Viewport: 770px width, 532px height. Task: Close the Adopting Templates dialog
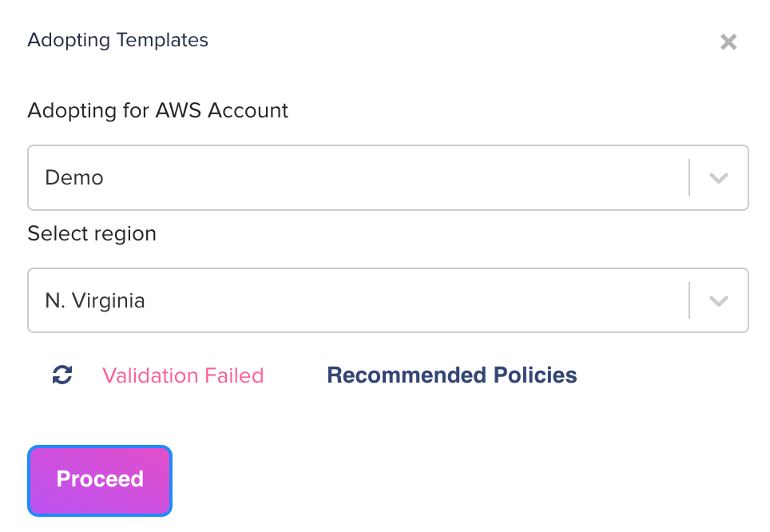[x=728, y=42]
